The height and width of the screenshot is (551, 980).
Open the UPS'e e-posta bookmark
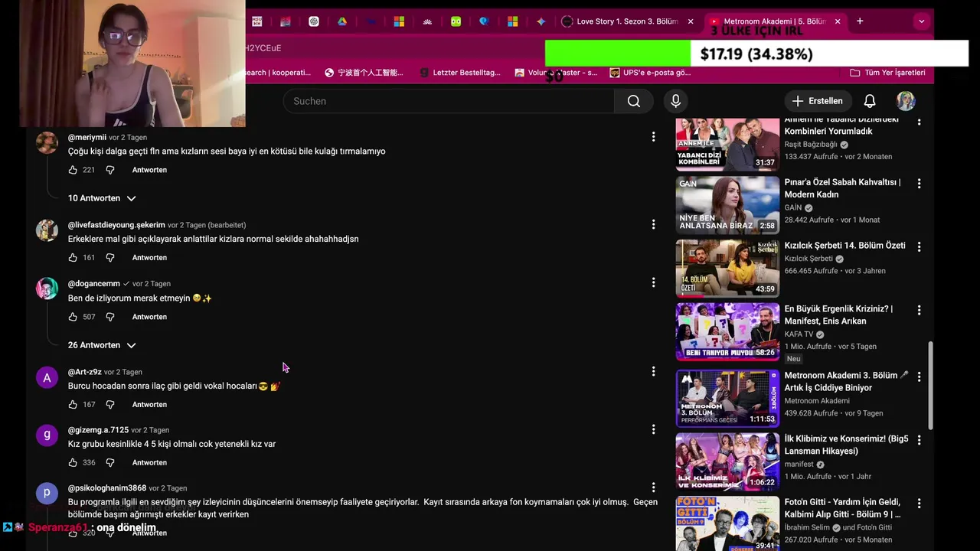coord(650,73)
